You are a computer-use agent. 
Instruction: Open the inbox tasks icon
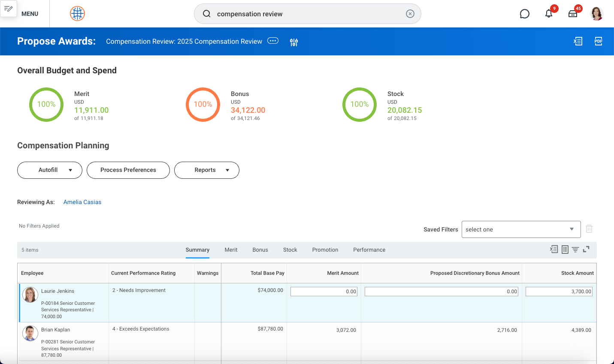pos(573,13)
